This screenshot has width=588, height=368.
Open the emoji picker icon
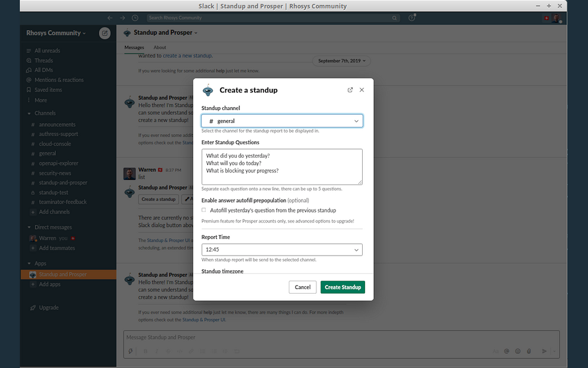pyautogui.click(x=518, y=352)
